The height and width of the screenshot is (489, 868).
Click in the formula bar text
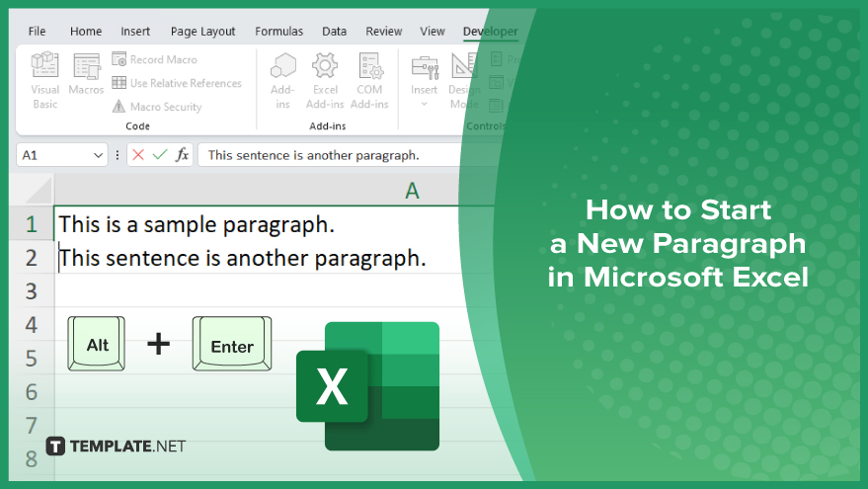(313, 156)
